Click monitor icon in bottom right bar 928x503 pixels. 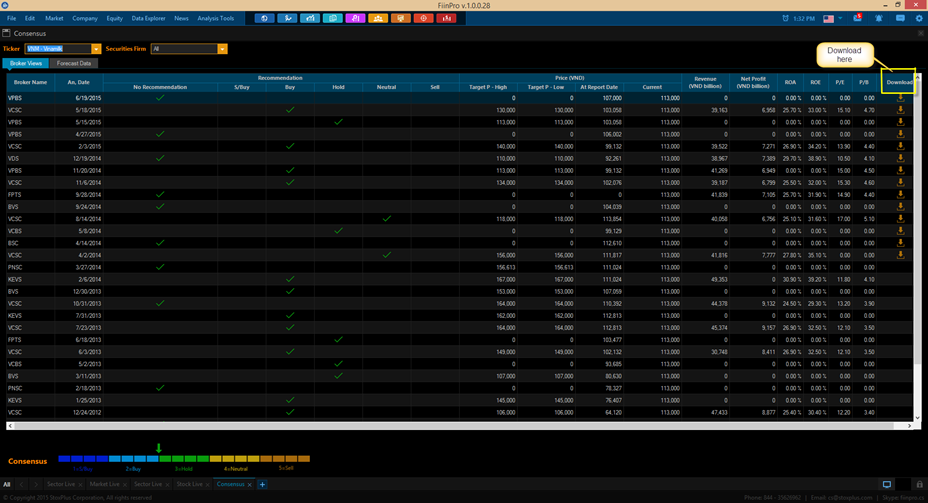coord(887,484)
